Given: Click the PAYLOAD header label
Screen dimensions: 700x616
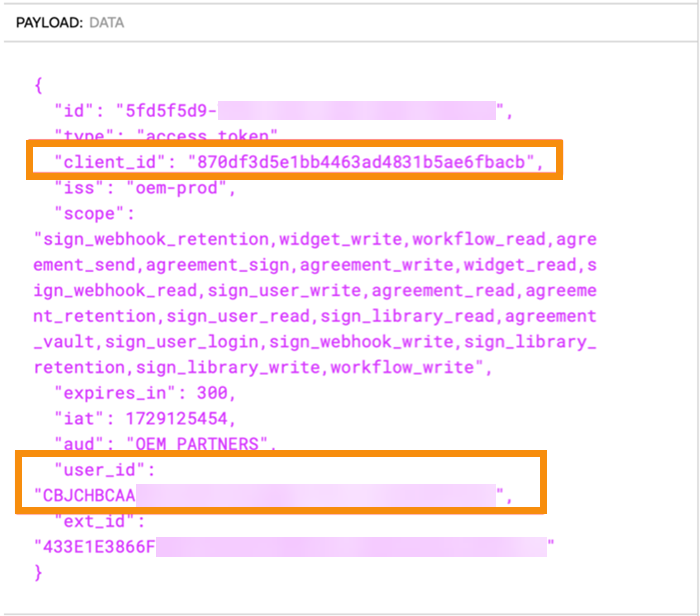Looking at the screenshot, I should [x=49, y=21].
